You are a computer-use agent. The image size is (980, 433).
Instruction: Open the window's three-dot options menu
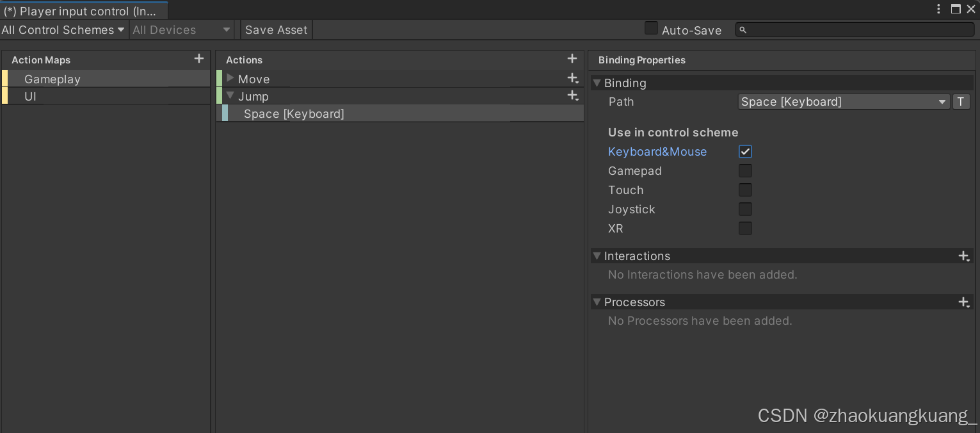[939, 9]
